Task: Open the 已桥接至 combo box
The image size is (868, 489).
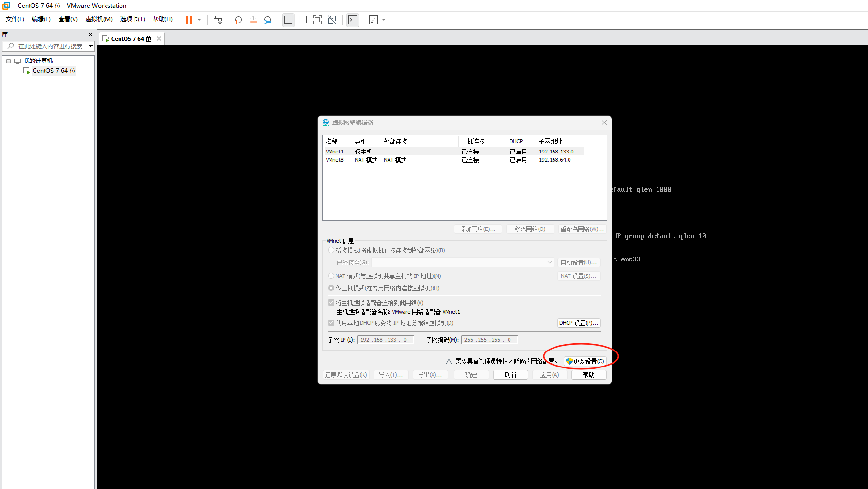Action: [x=463, y=262]
